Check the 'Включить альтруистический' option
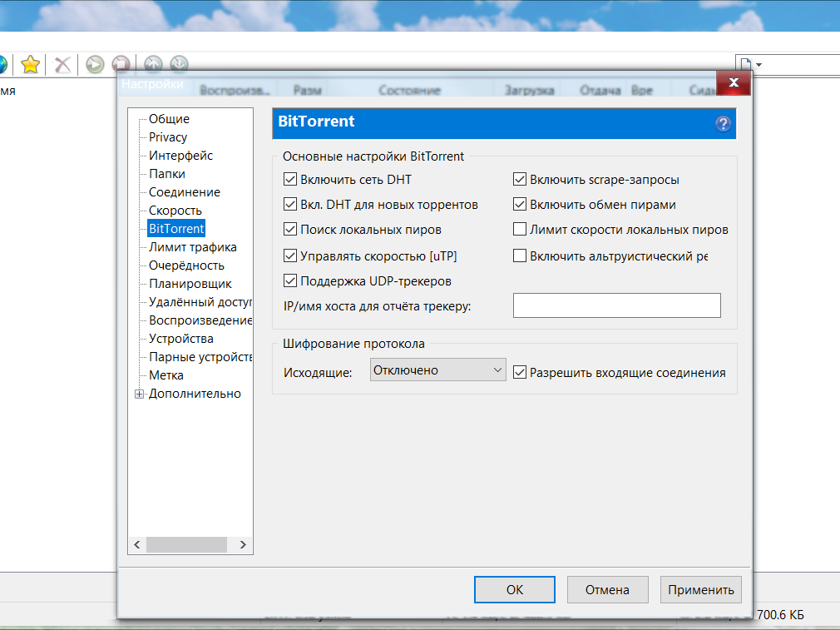Screen dimensions: 840x630 click(520, 255)
